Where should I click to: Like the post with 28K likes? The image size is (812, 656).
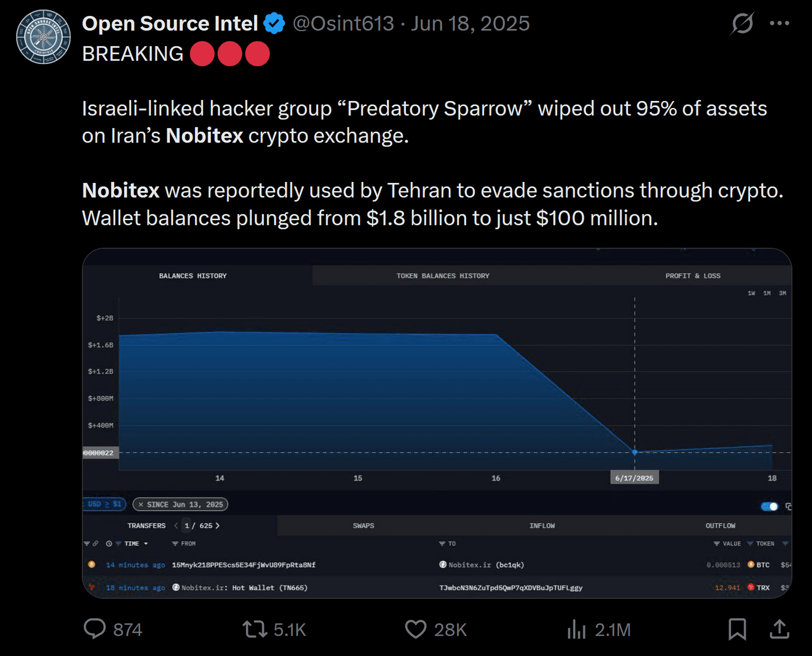tap(416, 629)
